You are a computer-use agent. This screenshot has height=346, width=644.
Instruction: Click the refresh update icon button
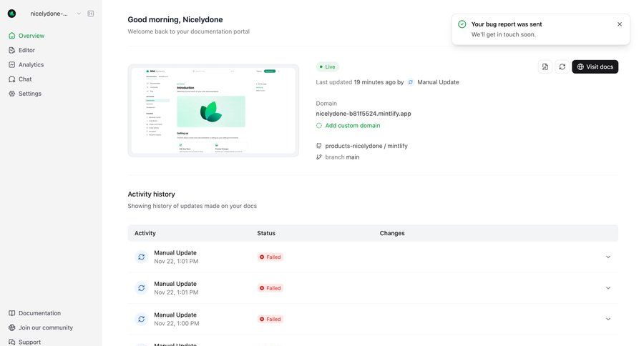coord(562,66)
